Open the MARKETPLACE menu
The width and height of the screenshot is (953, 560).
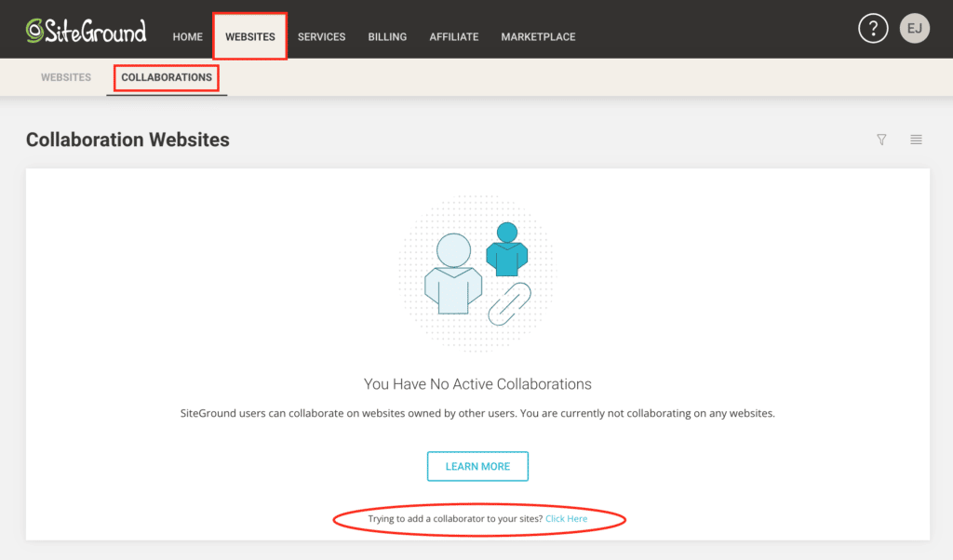click(538, 37)
